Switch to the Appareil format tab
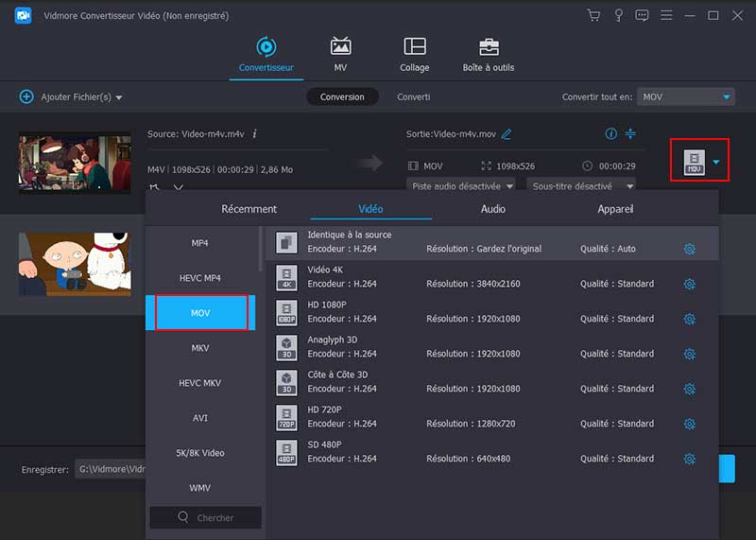 [x=614, y=209]
